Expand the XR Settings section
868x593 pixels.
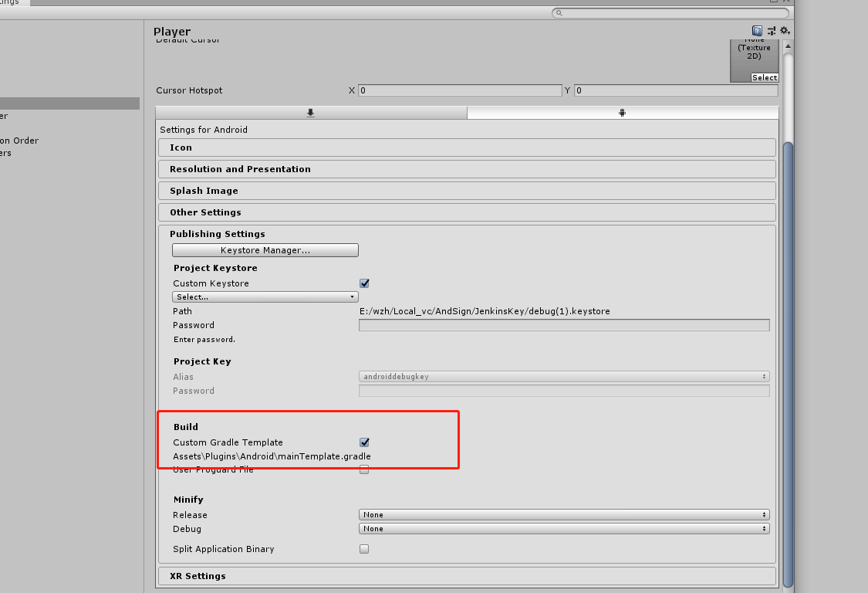(467, 576)
